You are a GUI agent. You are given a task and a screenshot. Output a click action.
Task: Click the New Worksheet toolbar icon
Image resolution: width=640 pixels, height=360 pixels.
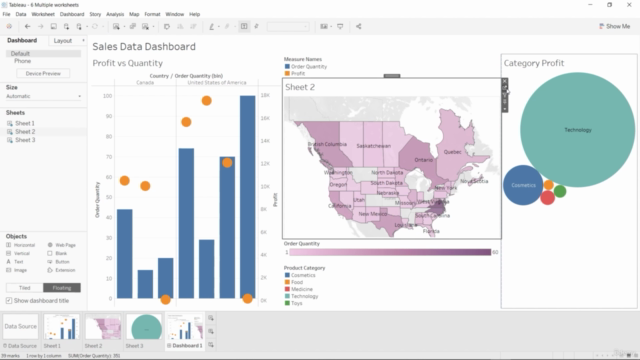click(x=116, y=27)
